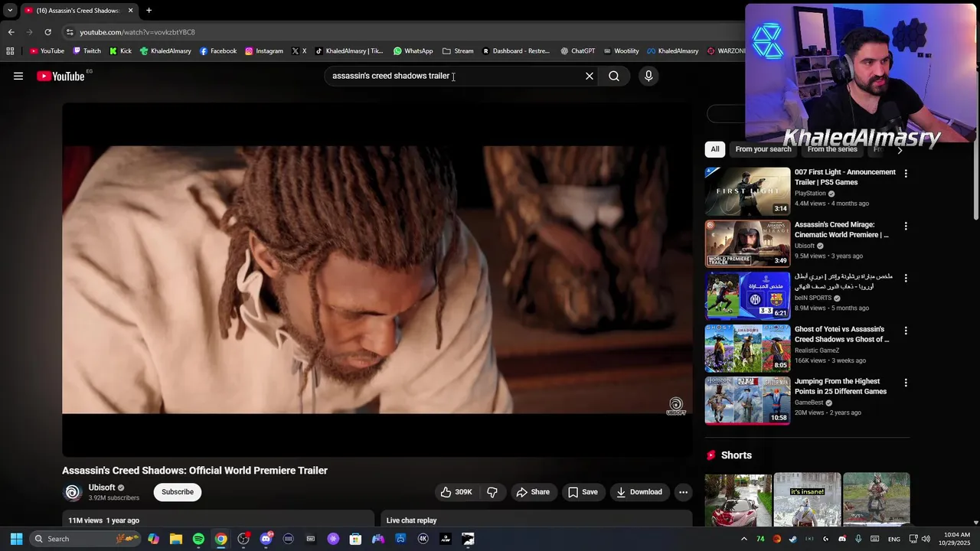The width and height of the screenshot is (980, 551).
Task: Open the Ubisoft channel avatar
Action: (x=72, y=492)
